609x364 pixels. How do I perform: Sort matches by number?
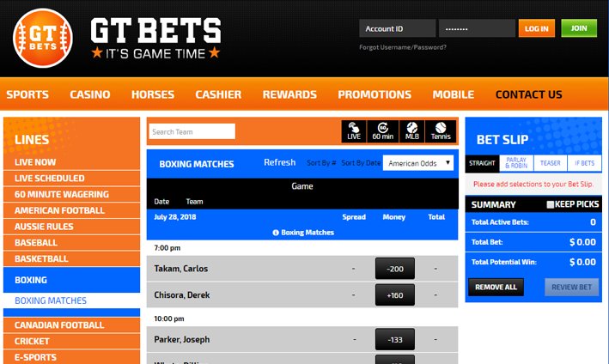click(x=321, y=163)
